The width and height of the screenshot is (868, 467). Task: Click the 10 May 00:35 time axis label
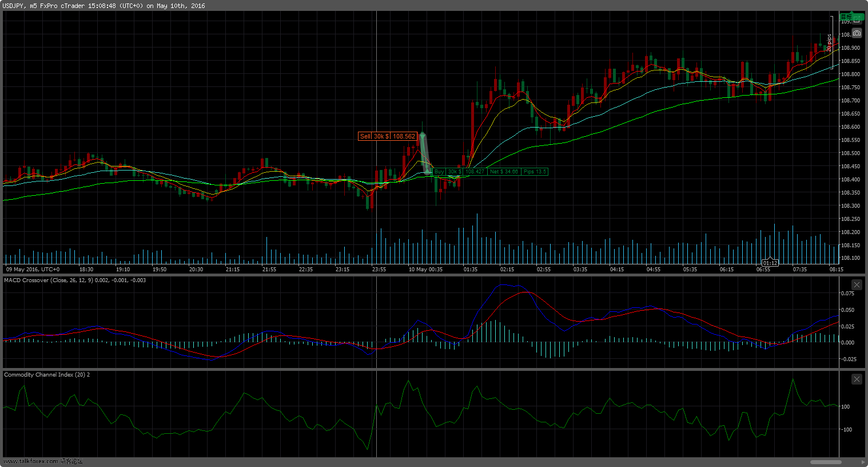click(425, 269)
